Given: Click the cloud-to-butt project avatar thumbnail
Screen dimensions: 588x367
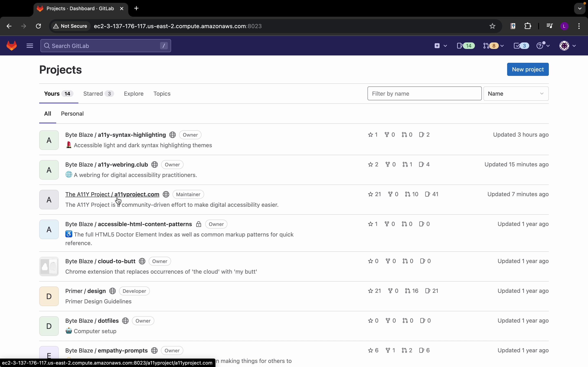Looking at the screenshot, I should click(49, 266).
